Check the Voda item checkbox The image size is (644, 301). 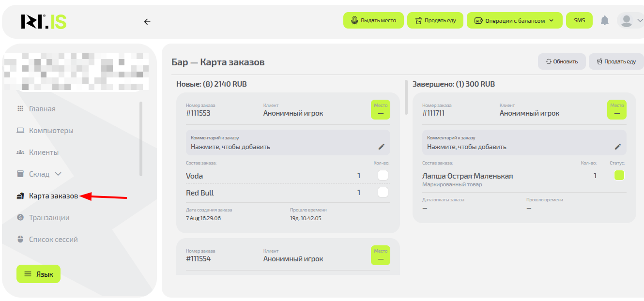(x=383, y=175)
